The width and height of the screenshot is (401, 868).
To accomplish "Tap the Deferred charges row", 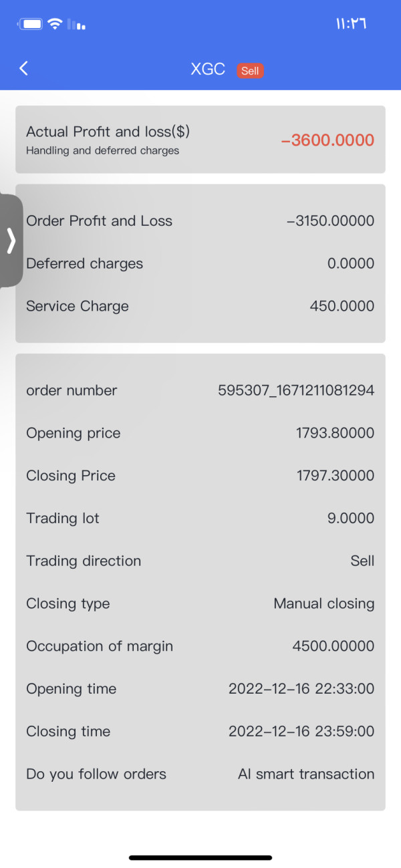I will (200, 263).
